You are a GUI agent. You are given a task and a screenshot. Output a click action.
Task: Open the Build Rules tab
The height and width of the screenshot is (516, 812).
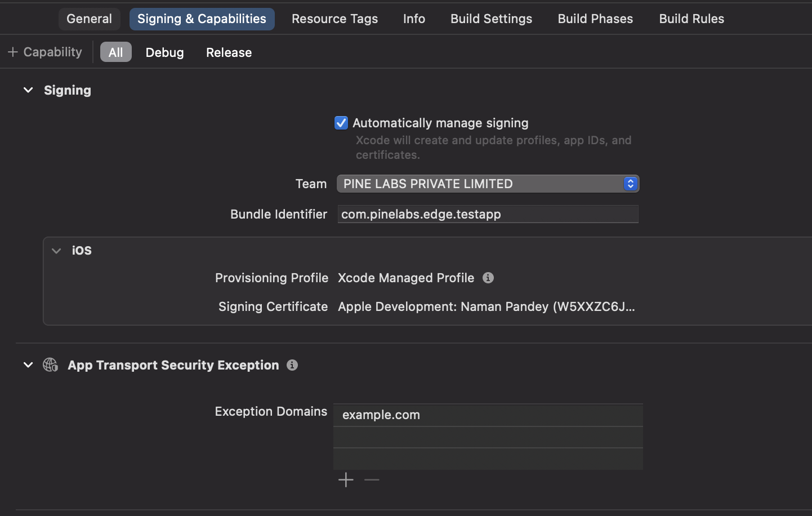pyautogui.click(x=691, y=19)
